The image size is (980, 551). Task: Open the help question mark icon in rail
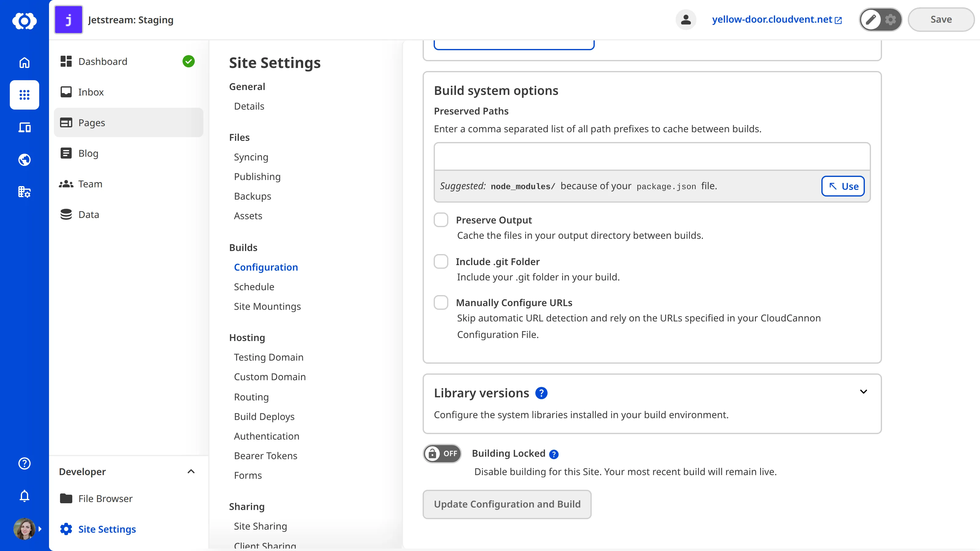pos(24,463)
